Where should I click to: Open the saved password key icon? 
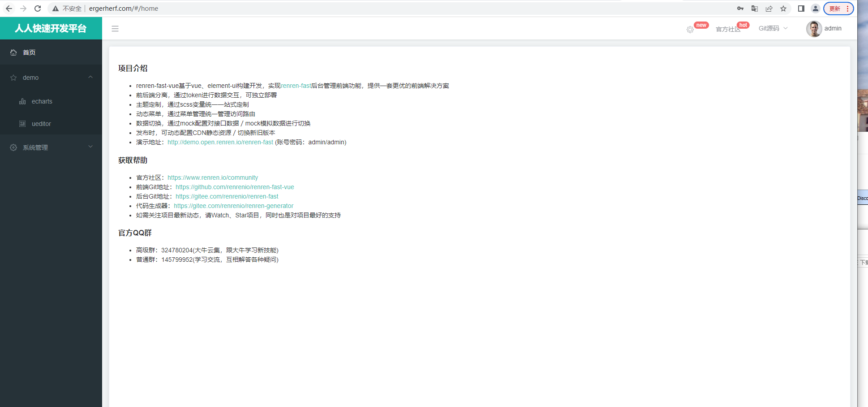[740, 9]
